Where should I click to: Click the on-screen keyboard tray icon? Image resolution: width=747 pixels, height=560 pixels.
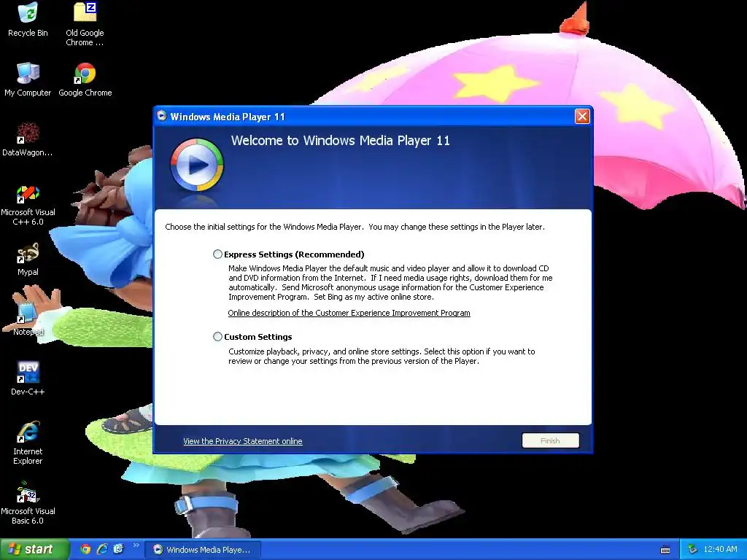(665, 550)
